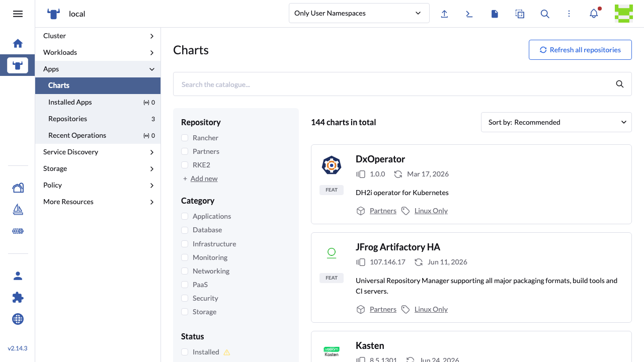This screenshot has width=644, height=362.
Task: Focus the Search the catalogue field
Action: (x=402, y=84)
